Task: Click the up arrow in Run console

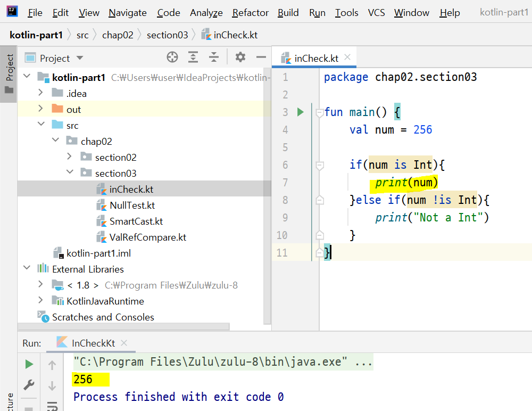Action: 52,365
